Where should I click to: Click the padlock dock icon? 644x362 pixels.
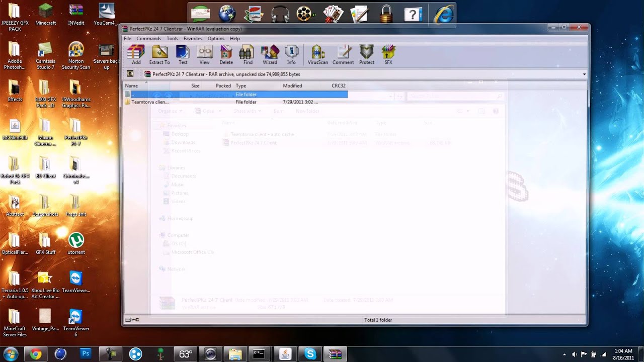pyautogui.click(x=386, y=14)
